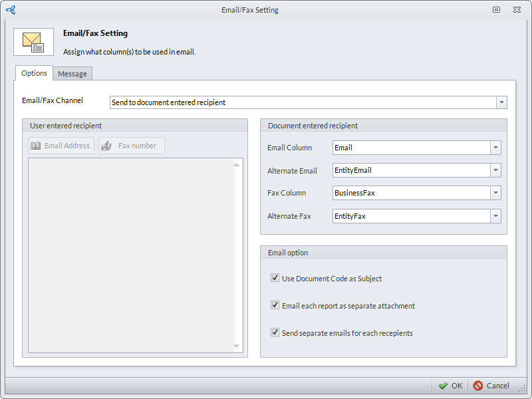Switch to the Message tab
Viewport: 532px width, 399px height.
pos(72,74)
